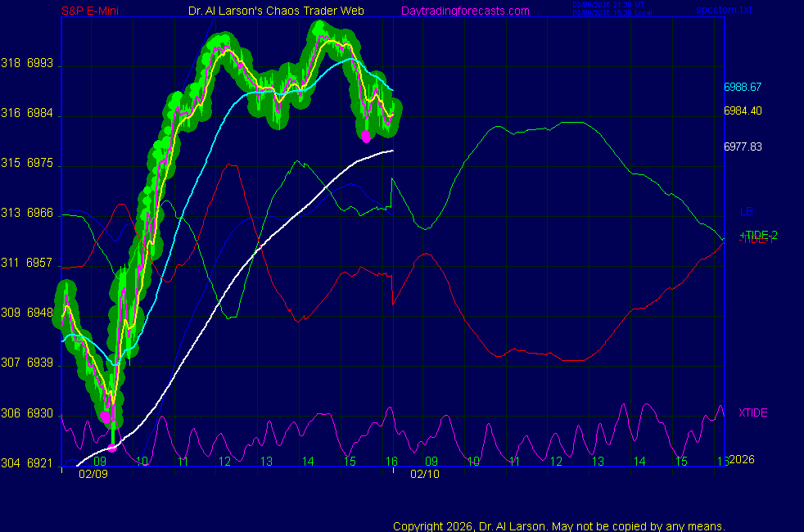The image size is (804, 532).
Task: Click the XTIDE legend label
Action: point(752,413)
